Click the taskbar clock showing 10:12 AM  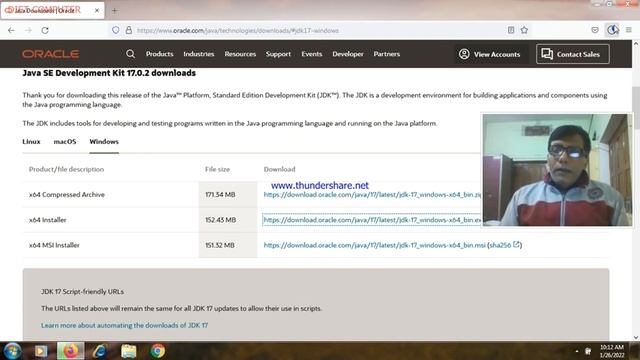coord(612,351)
